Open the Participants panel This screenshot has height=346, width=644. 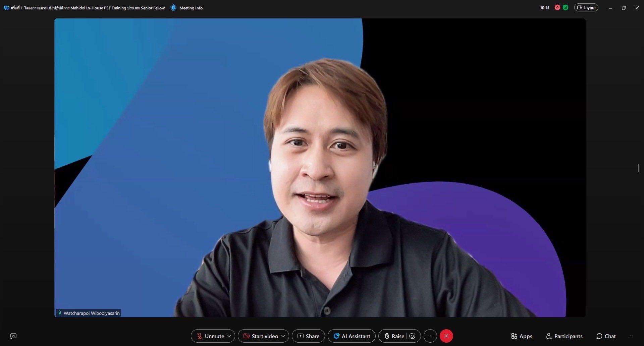pyautogui.click(x=564, y=336)
